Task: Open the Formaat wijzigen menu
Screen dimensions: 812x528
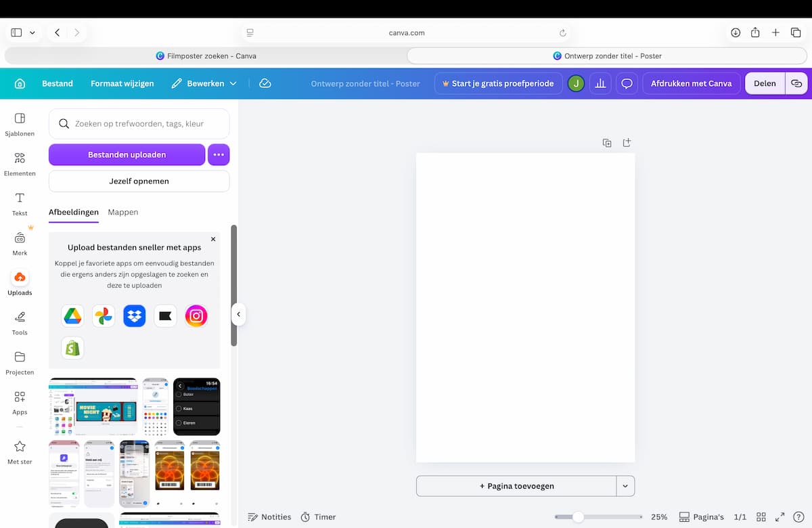Action: (122, 83)
